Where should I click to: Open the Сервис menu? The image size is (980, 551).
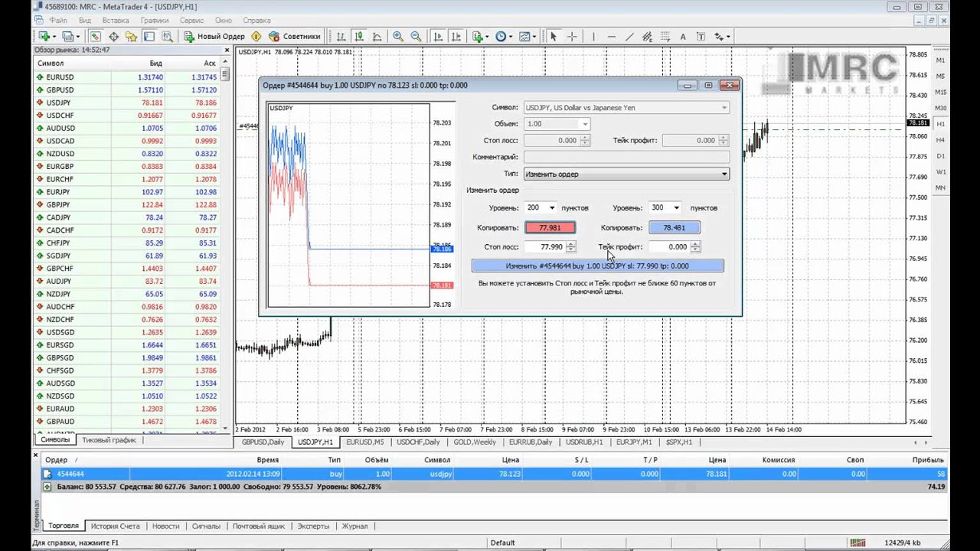click(191, 21)
